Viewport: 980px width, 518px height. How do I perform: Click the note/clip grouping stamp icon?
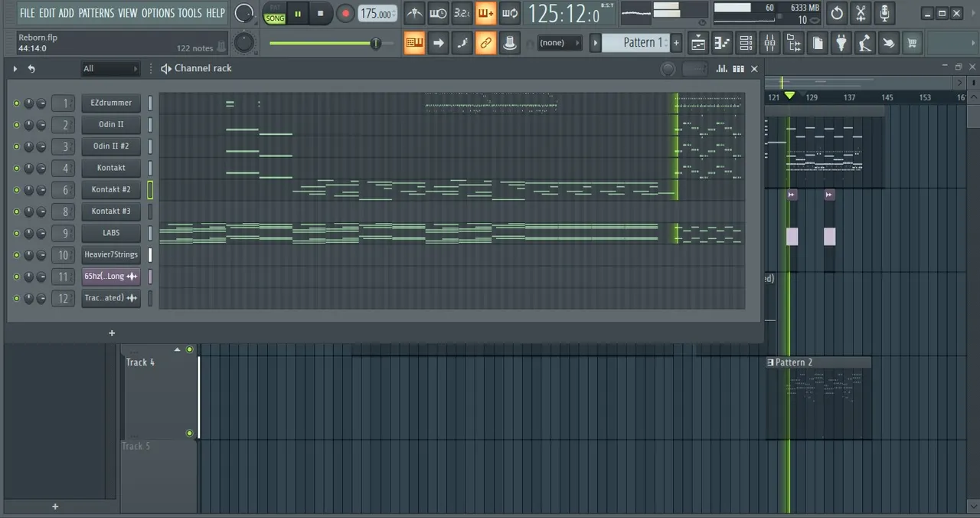click(x=509, y=43)
